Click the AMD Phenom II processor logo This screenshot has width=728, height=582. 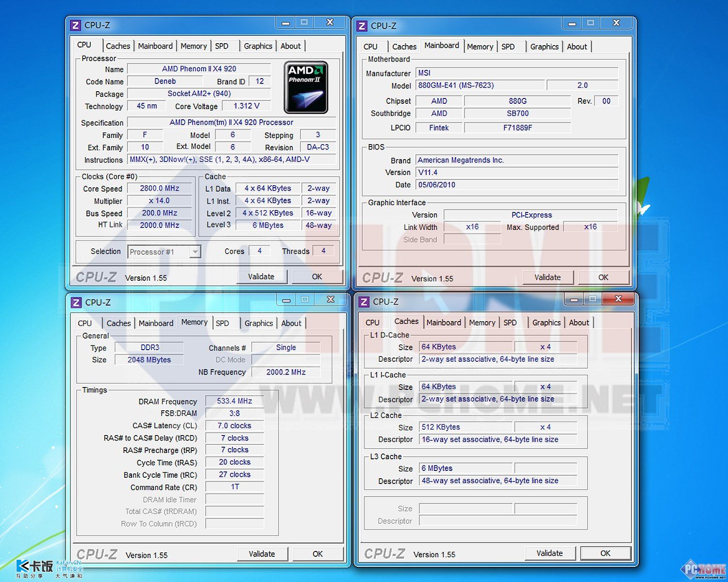pos(306,87)
